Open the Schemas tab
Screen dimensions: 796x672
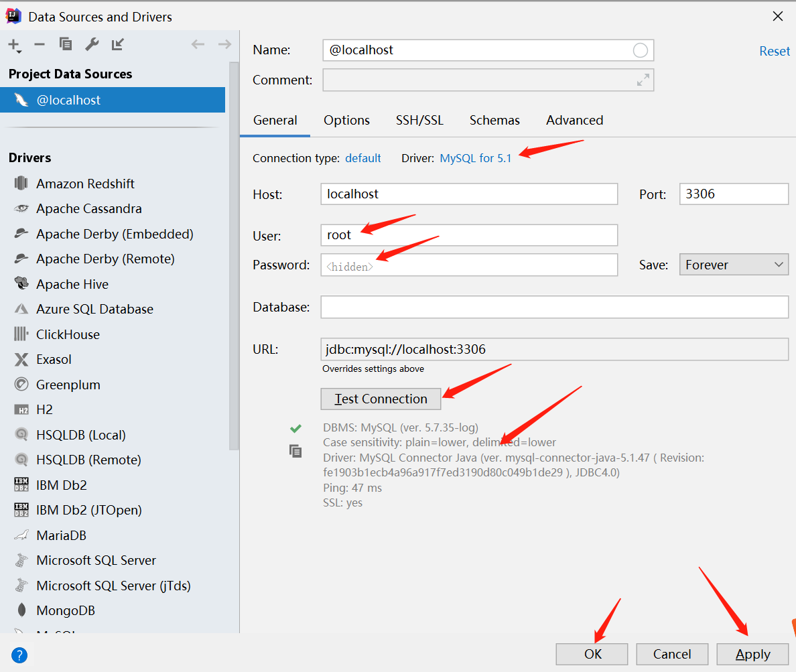pyautogui.click(x=494, y=121)
